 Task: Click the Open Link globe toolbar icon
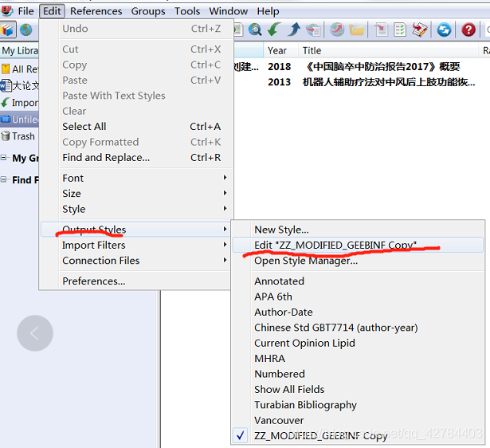337,29
